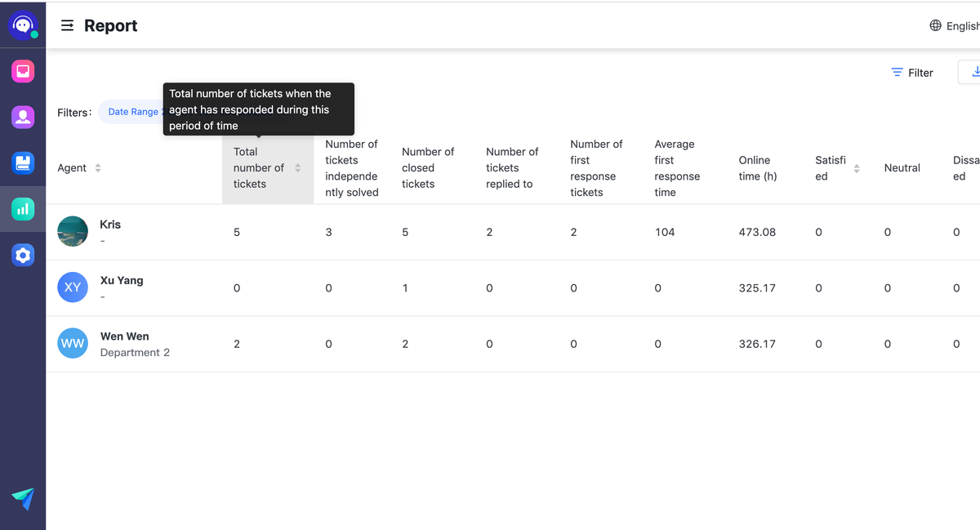Sort by Total number of tickets
Image resolution: width=980 pixels, height=530 pixels.
297,168
